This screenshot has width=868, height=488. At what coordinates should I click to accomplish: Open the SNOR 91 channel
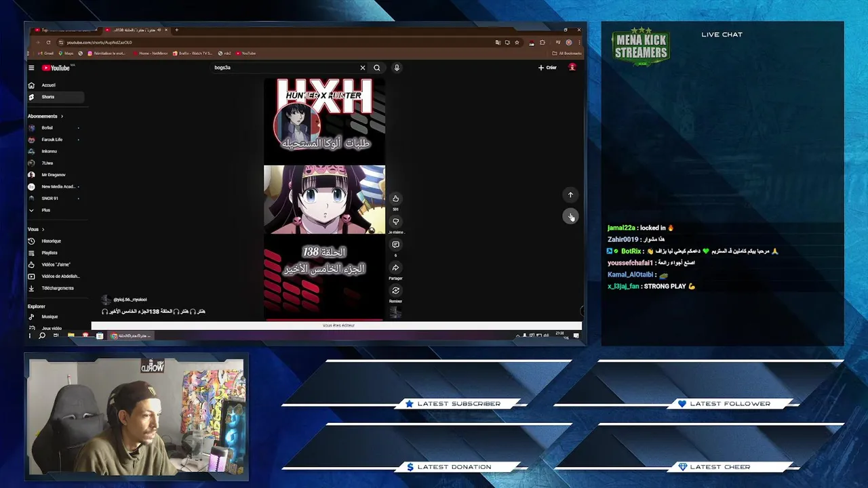(56, 198)
